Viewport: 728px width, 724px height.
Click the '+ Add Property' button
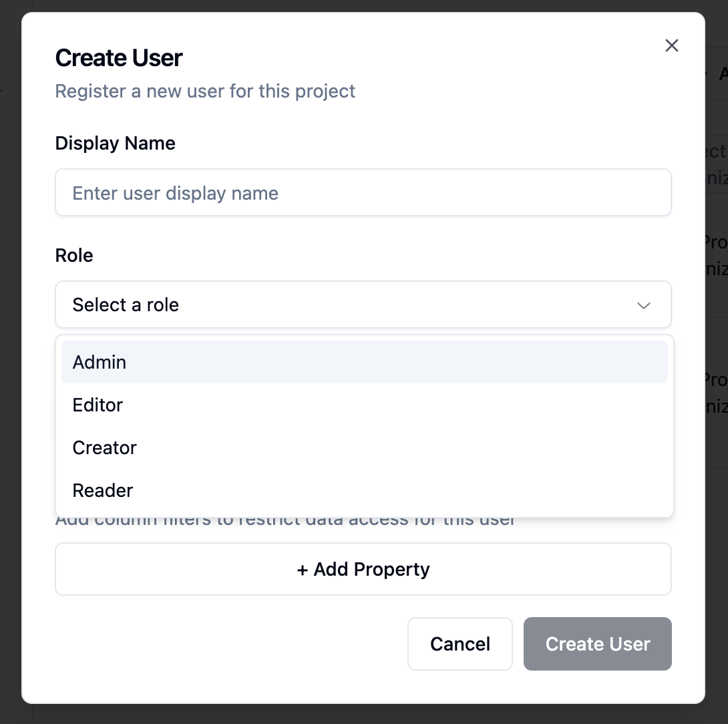pyautogui.click(x=363, y=569)
